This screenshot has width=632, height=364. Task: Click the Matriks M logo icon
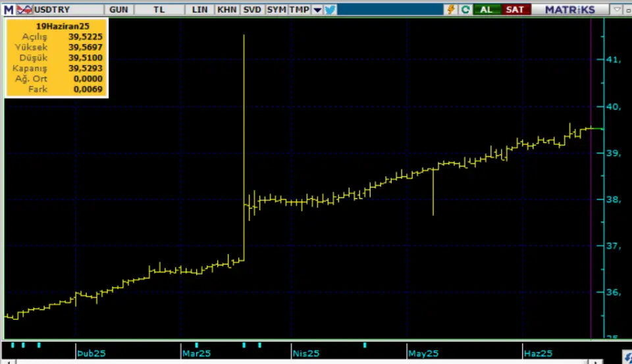[x=9, y=9]
